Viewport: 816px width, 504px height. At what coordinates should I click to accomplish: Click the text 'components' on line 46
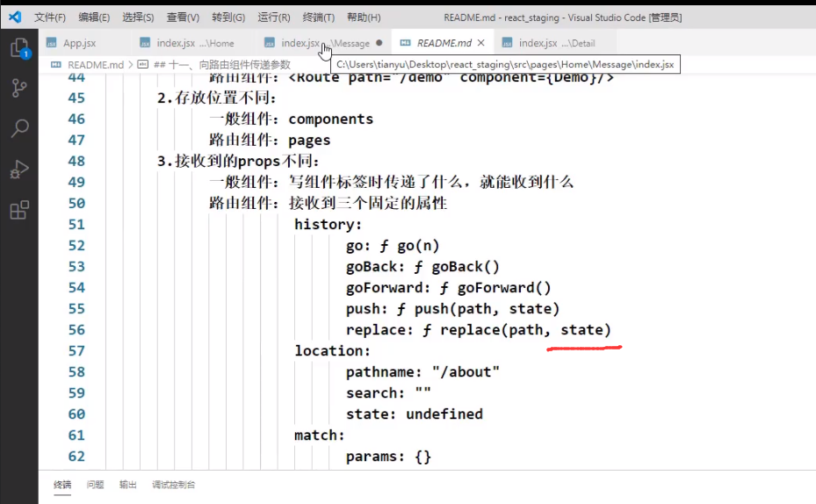coord(331,119)
